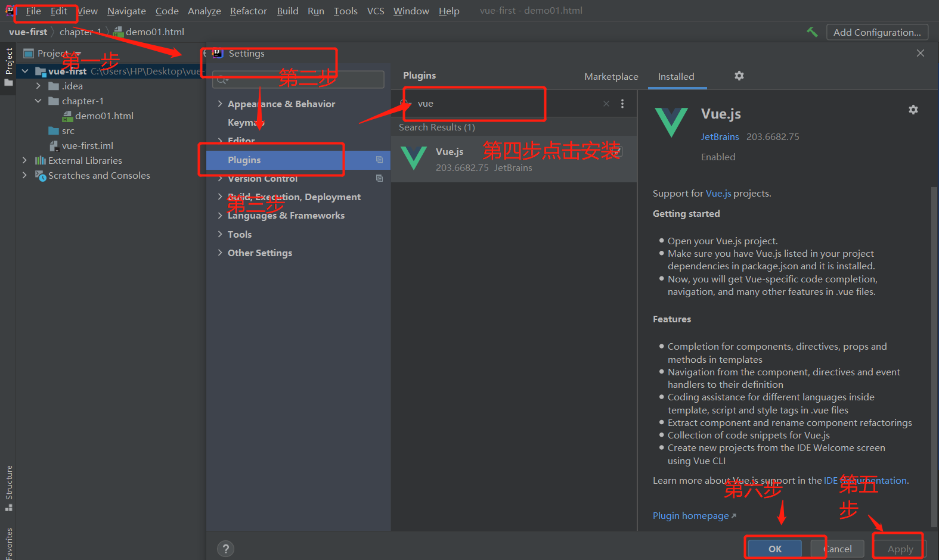
Task: Click the demo01.html file icon in project tree
Action: (x=67, y=116)
